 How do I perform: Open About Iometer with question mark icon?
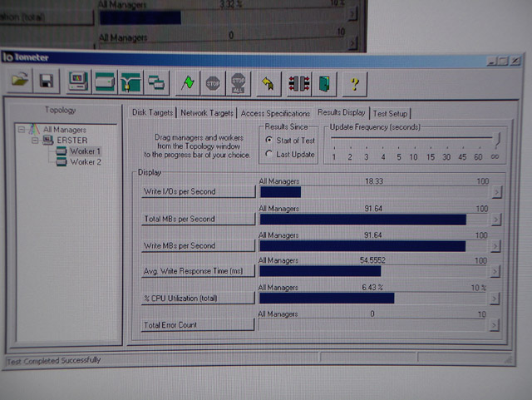point(355,84)
